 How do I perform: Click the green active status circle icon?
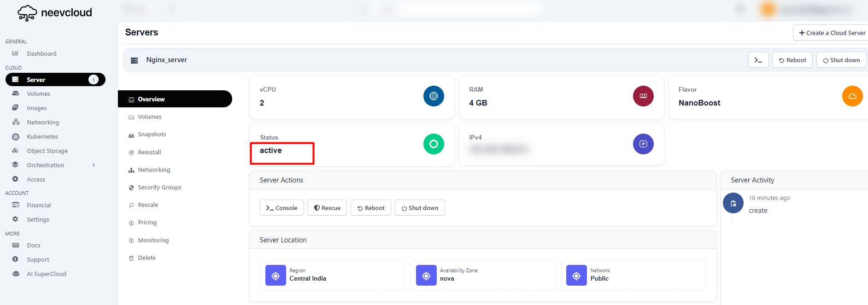(x=433, y=144)
